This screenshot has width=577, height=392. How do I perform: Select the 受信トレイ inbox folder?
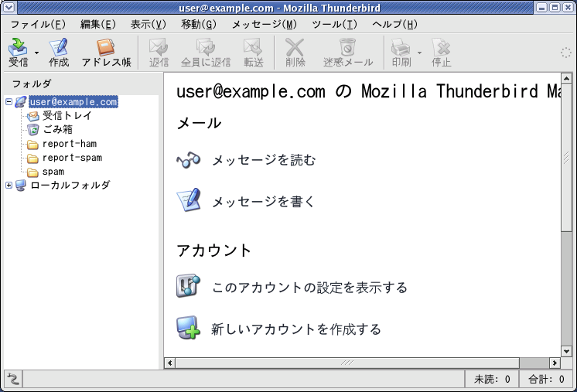coord(67,115)
